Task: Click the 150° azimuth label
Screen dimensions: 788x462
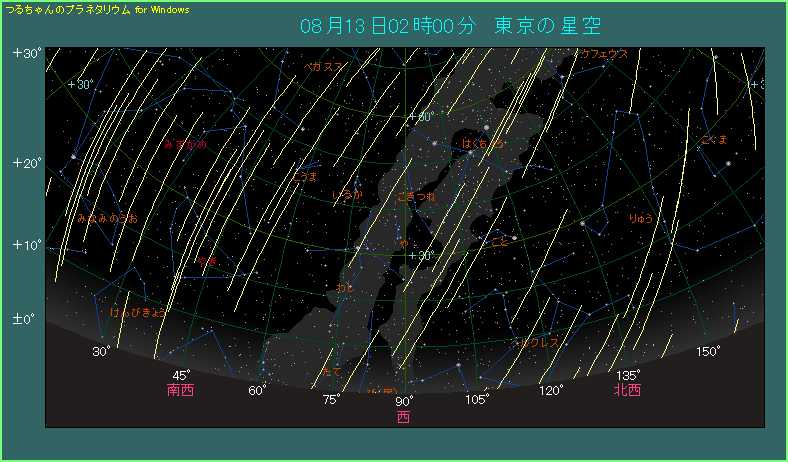Action: [x=708, y=351]
